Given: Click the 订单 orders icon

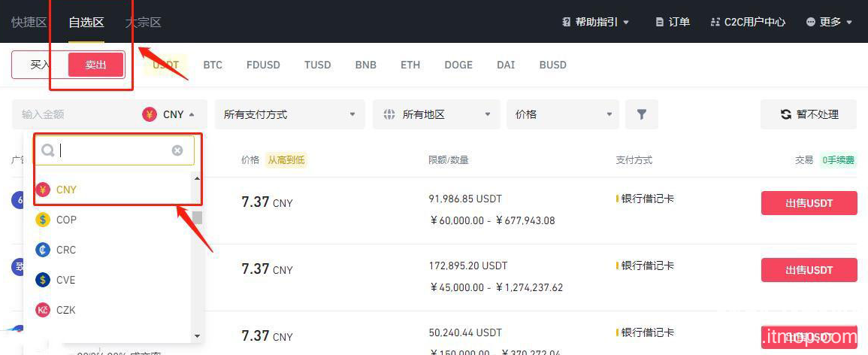Looking at the screenshot, I should (660, 22).
